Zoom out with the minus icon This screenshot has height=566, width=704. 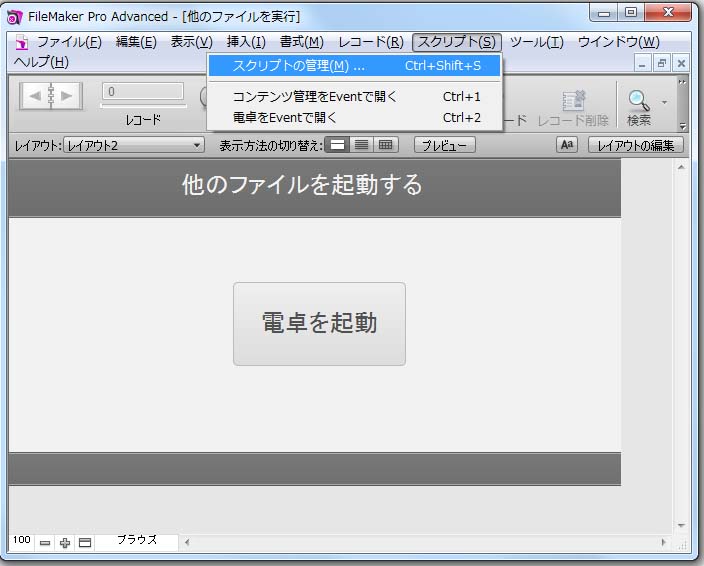(x=44, y=543)
